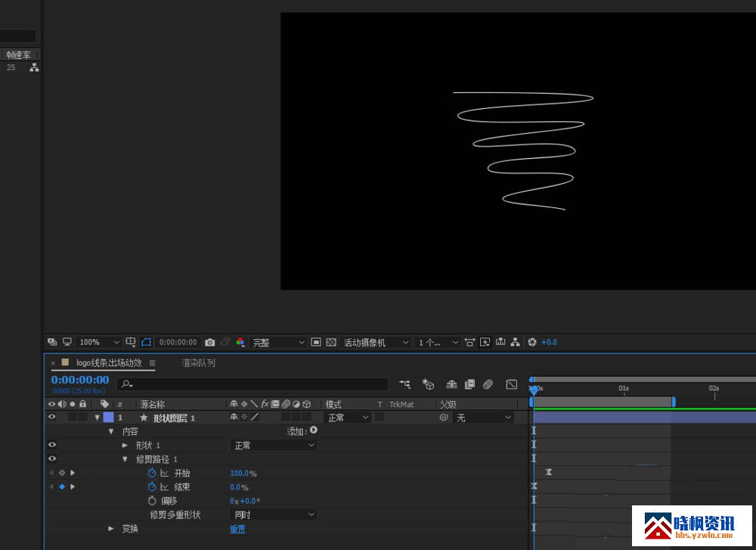Open composition mini-flowchart icon in timeline

click(405, 384)
